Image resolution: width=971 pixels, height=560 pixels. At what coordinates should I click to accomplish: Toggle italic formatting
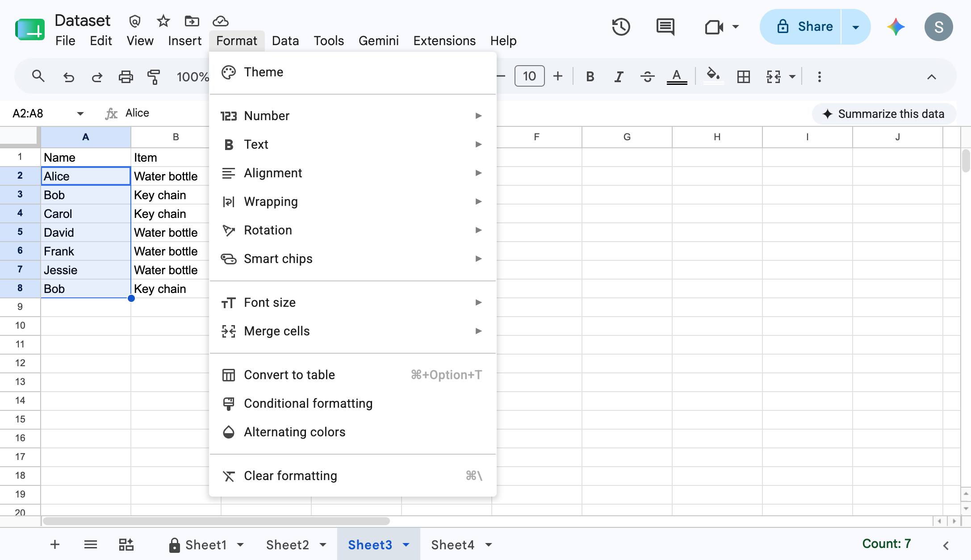(619, 77)
